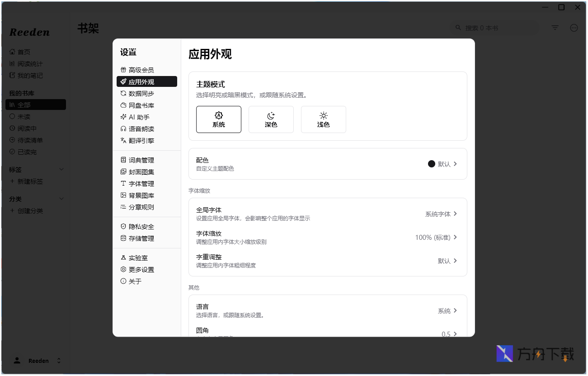
Task: Open the 配色 theme color customization
Action: [x=328, y=164]
